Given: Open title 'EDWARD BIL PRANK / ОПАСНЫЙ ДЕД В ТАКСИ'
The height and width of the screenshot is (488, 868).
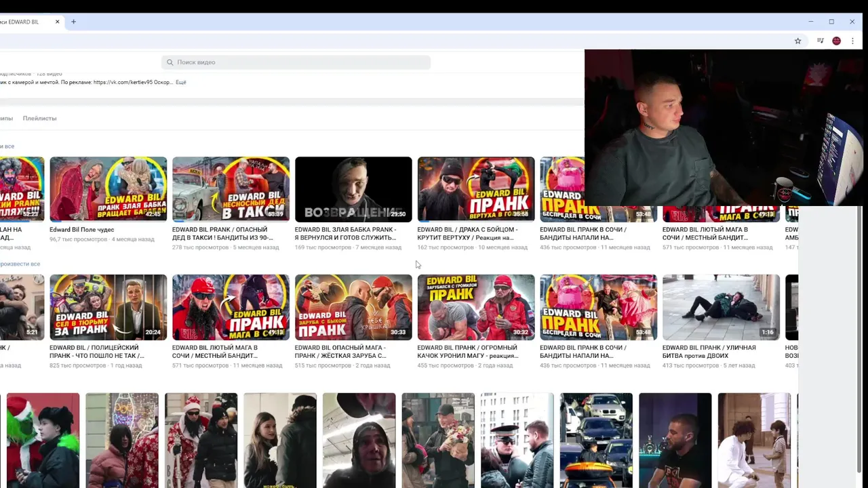Looking at the screenshot, I should coord(222,234).
